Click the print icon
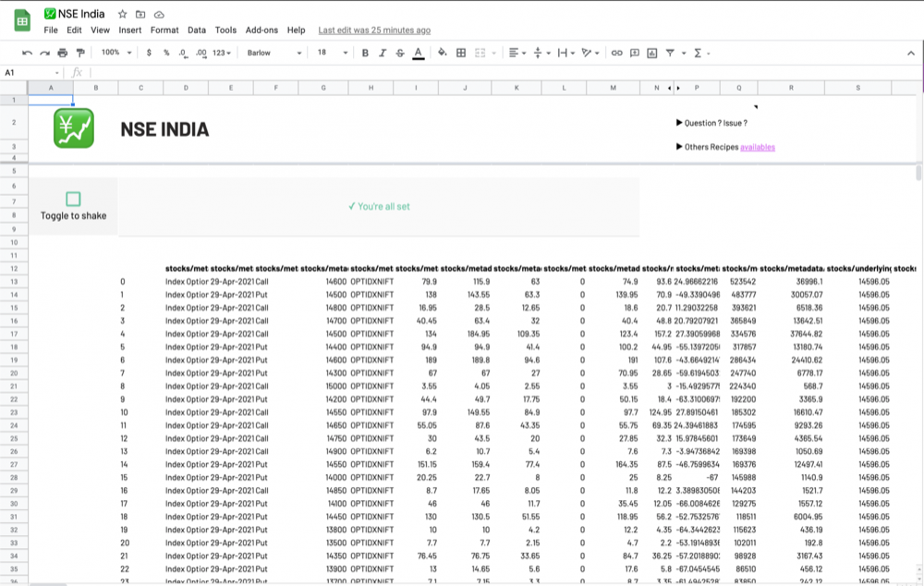Viewport: 924px width, 586px height. (x=63, y=53)
